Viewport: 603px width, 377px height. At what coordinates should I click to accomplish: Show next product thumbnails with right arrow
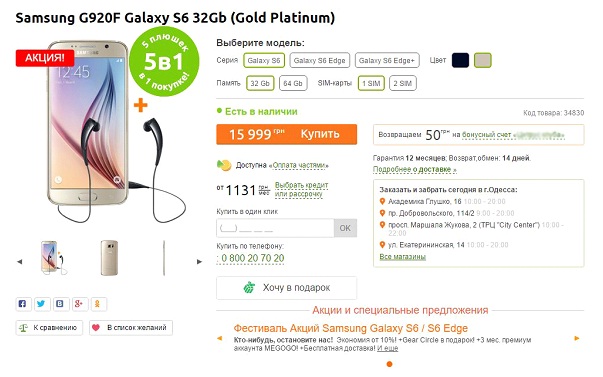[x=199, y=262]
